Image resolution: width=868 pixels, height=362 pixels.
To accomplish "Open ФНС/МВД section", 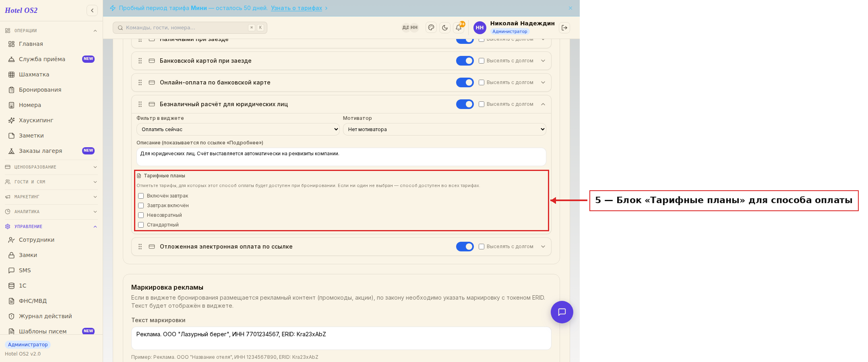I will point(51,301).
